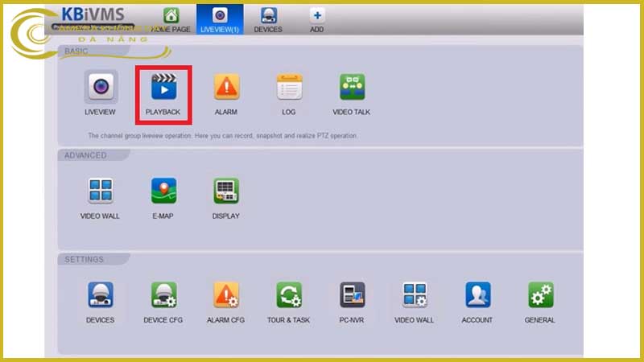Open the Display settings icon
The height and width of the screenshot is (362, 644).
pos(226,191)
